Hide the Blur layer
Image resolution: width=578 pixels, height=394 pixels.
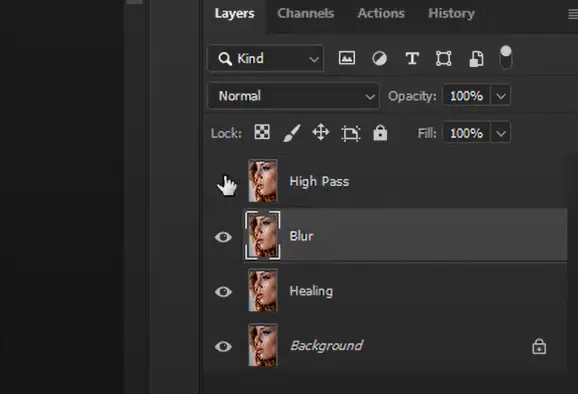(x=223, y=237)
